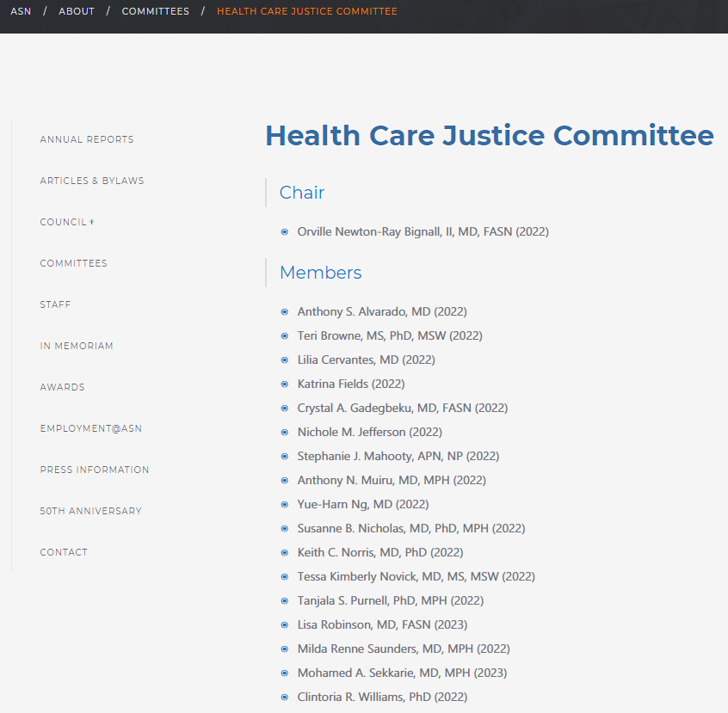This screenshot has height=713, width=728.
Task: Select Katrina Fields (2022) entry
Action: coord(351,384)
